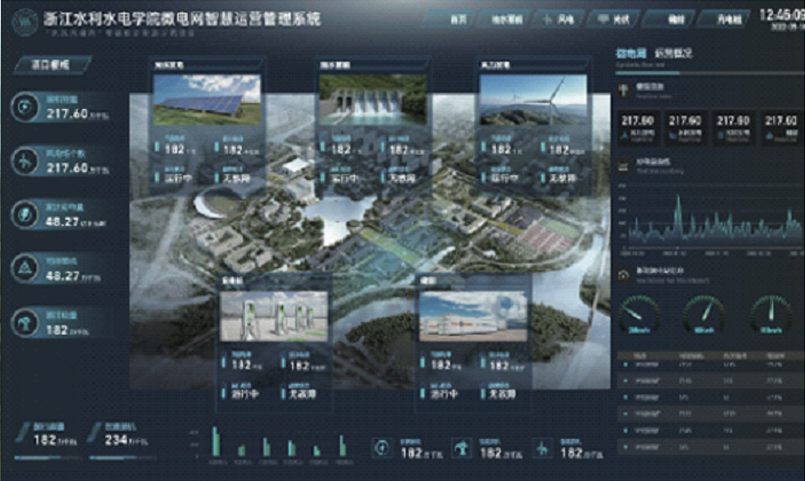The width and height of the screenshot is (805, 481).
Task: Click the 无故障 status in the wind turbine card
Action: pyautogui.click(x=563, y=178)
